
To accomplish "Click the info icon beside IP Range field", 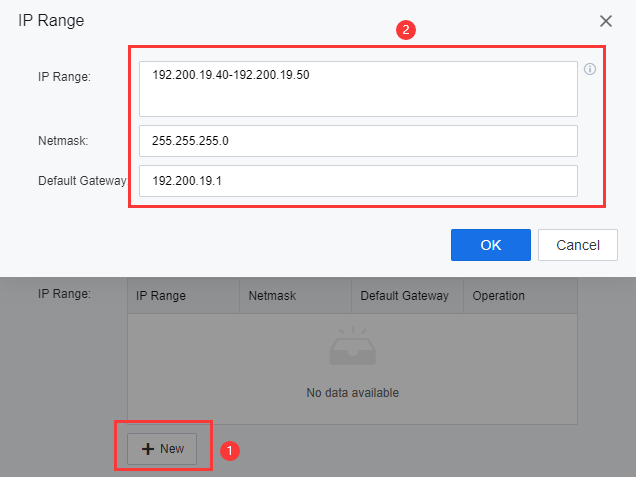I will tap(590, 70).
